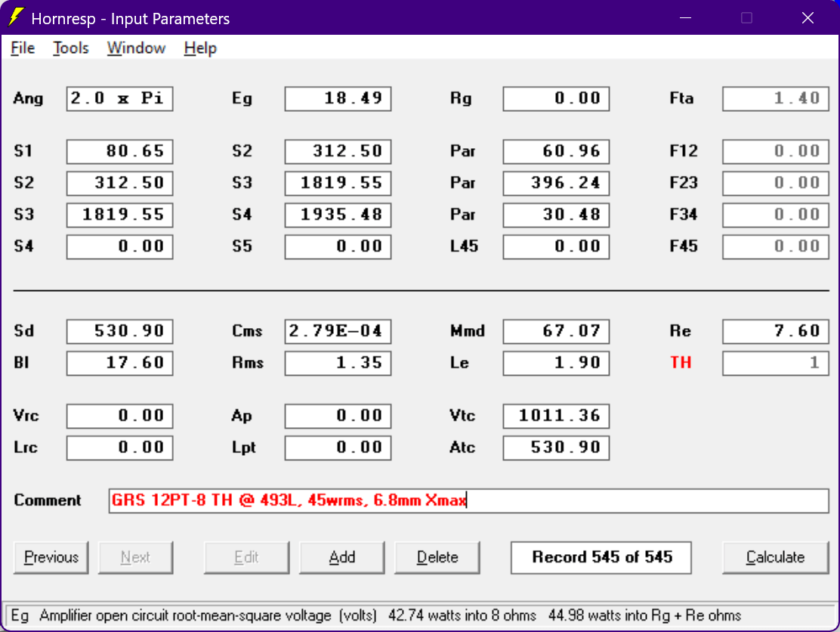Click the TH field showing 1
The image size is (840, 632).
click(775, 363)
